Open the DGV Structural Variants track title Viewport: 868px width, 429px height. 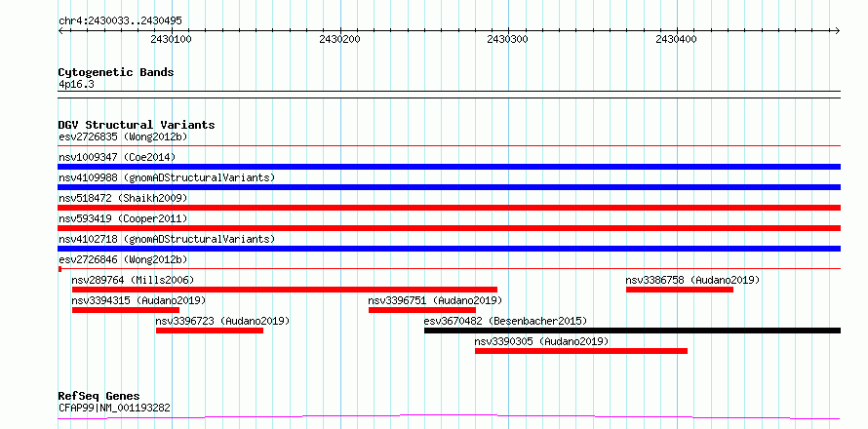[137, 125]
